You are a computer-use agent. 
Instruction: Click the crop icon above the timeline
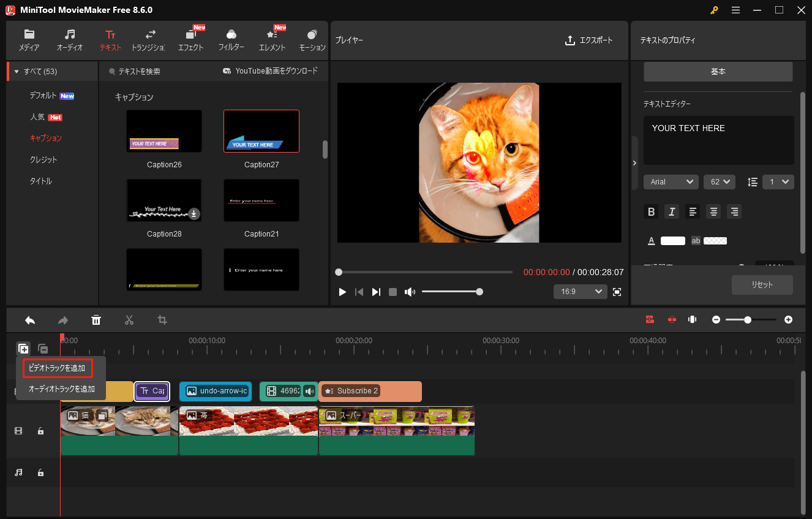click(x=162, y=319)
